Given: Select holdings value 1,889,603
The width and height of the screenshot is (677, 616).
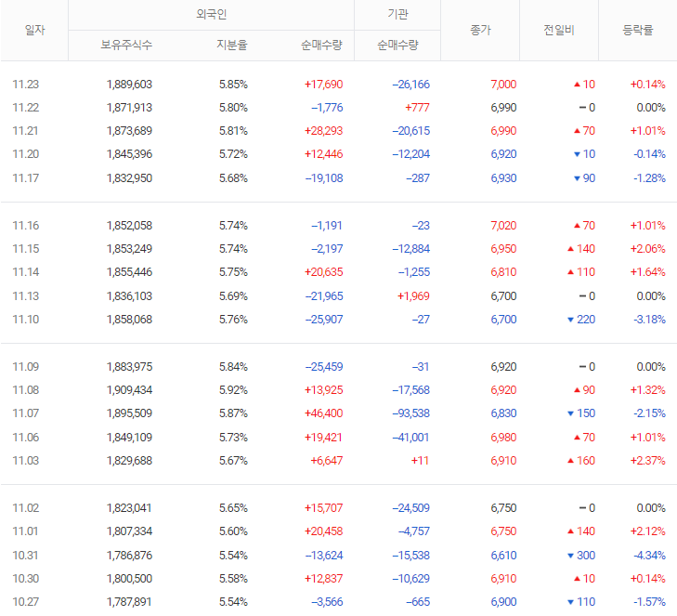Looking at the screenshot, I should coord(129,85).
